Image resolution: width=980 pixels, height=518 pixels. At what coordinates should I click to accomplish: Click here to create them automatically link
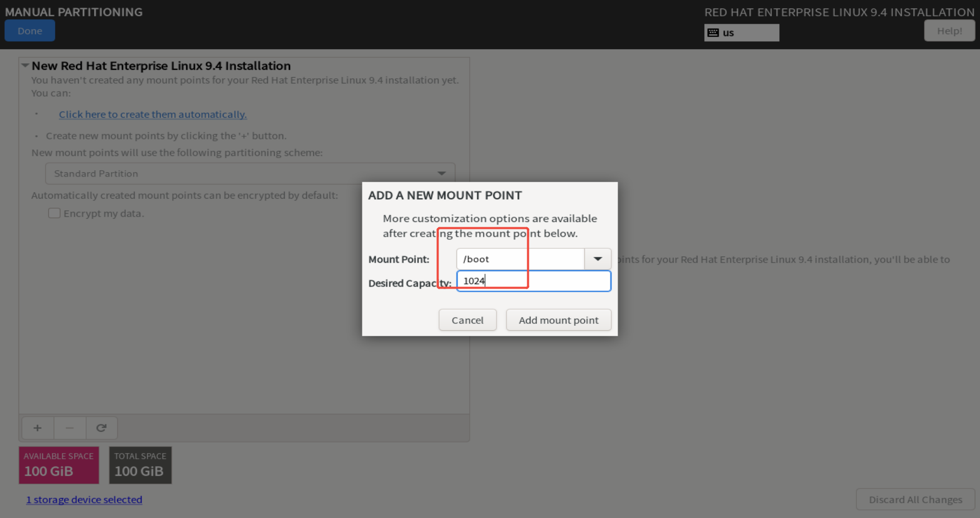pyautogui.click(x=153, y=114)
